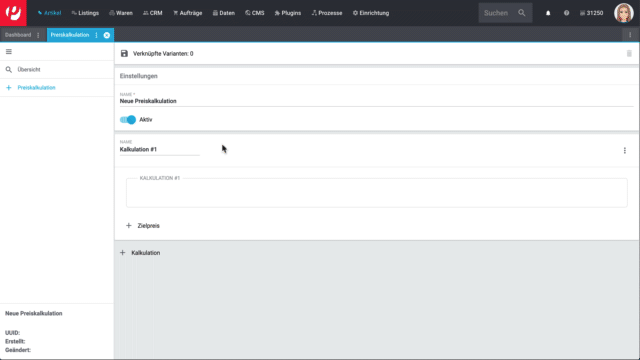Switch to the Dashboard tab

[18, 35]
